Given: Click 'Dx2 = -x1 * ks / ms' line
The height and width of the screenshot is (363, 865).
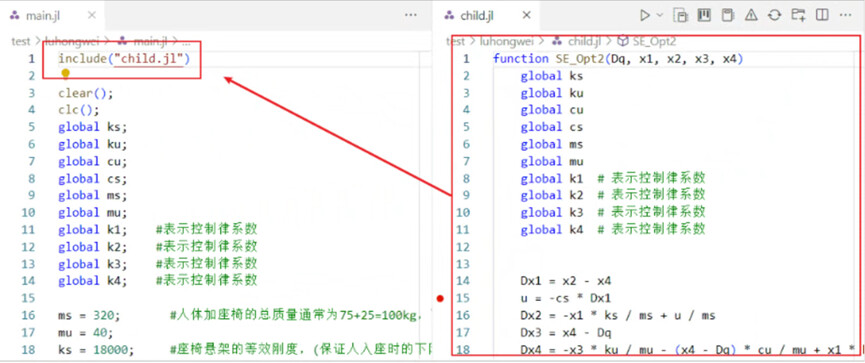Looking at the screenshot, I should coord(618,316).
